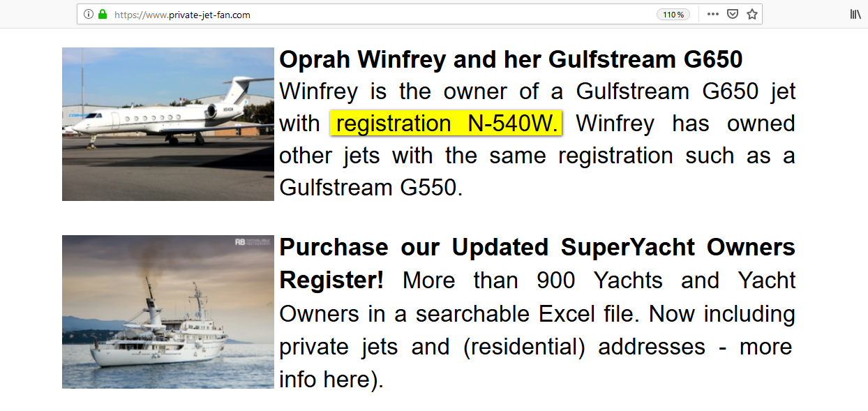This screenshot has height=411, width=868.
Task: Click the Gulfstream jet photo
Action: point(167,124)
